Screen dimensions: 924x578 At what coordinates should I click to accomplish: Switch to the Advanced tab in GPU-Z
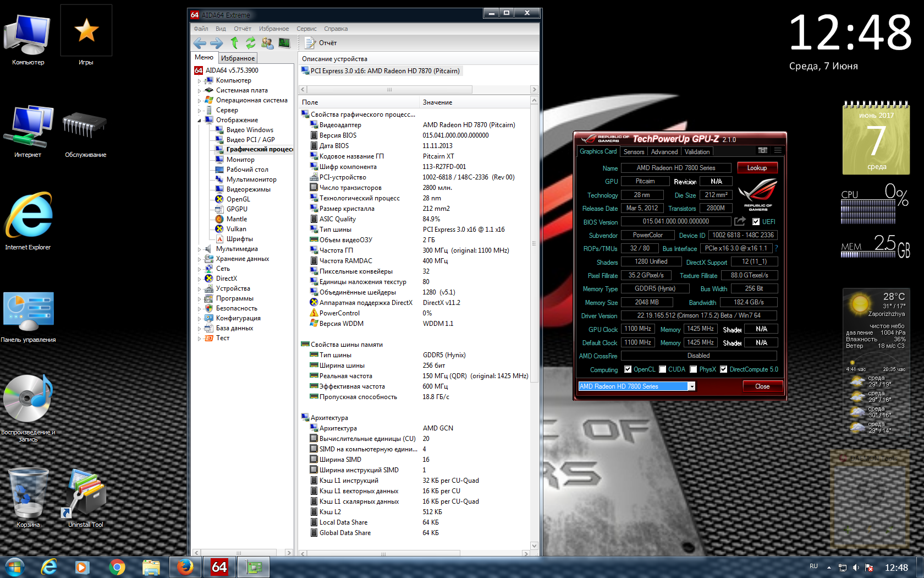coord(664,152)
